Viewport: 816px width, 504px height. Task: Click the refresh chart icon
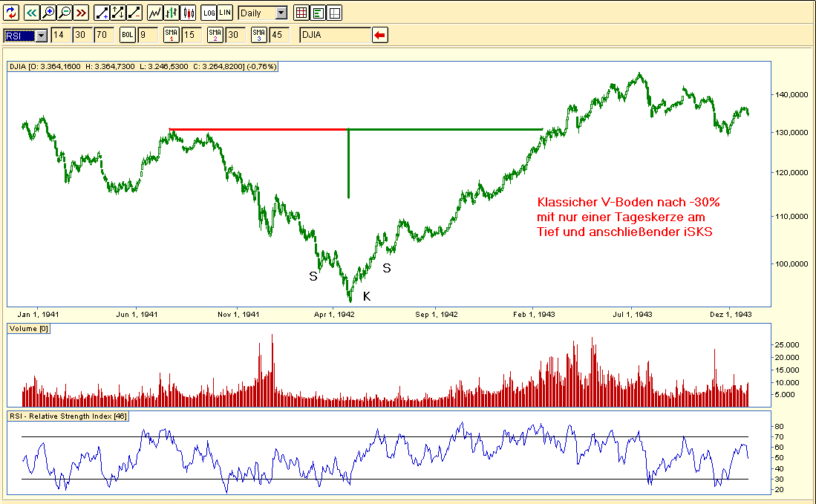[11, 13]
